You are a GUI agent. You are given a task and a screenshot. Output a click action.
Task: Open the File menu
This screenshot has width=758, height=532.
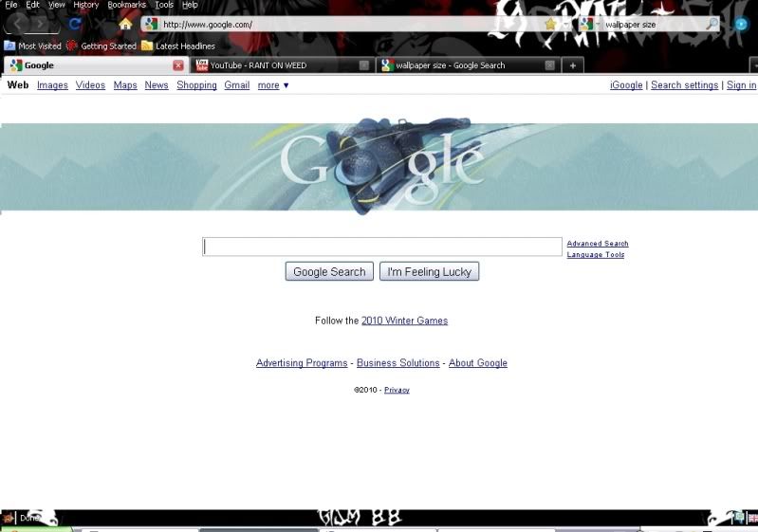pos(11,5)
